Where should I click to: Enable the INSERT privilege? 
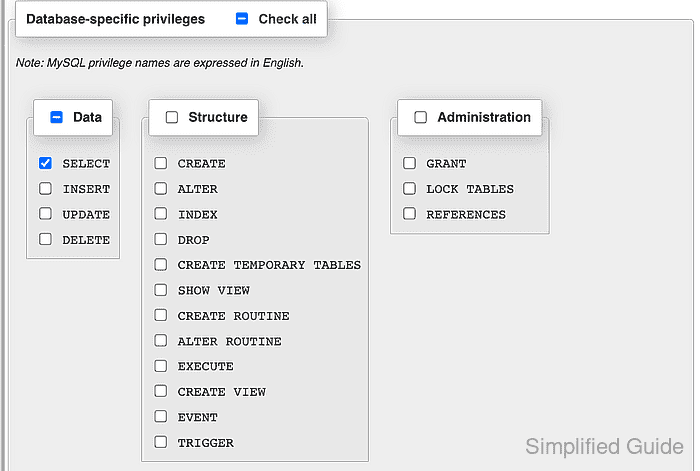pyautogui.click(x=45, y=188)
